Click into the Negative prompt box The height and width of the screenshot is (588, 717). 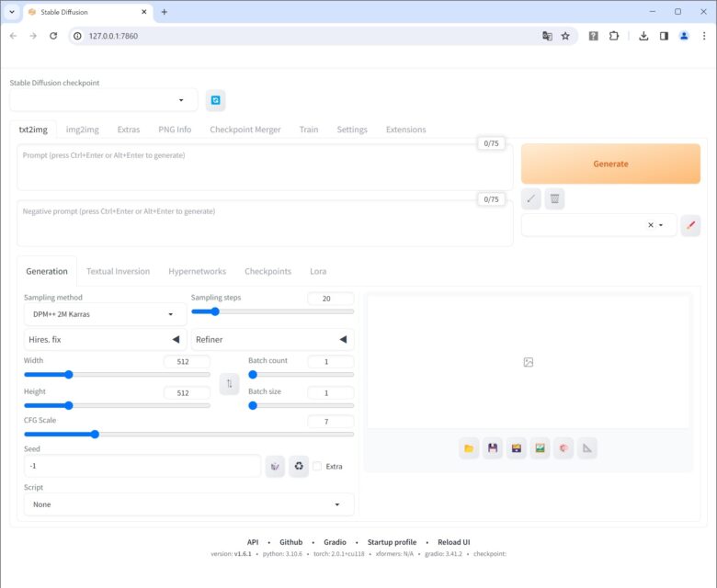[265, 223]
